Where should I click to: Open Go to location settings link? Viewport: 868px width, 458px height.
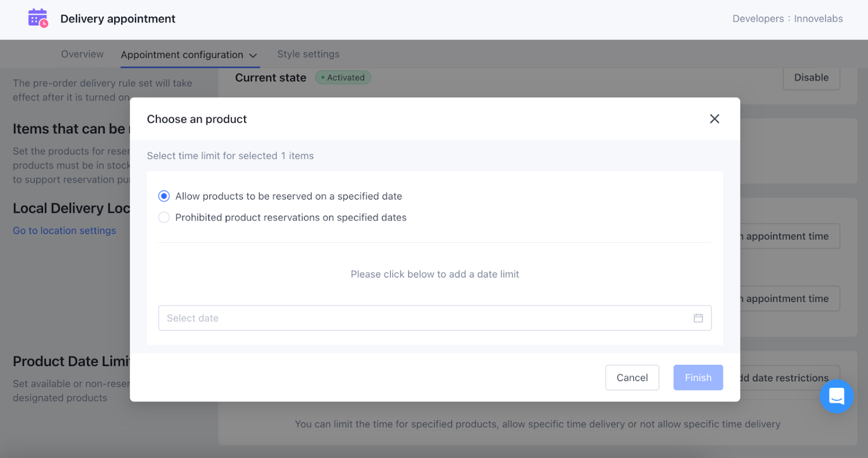(65, 230)
